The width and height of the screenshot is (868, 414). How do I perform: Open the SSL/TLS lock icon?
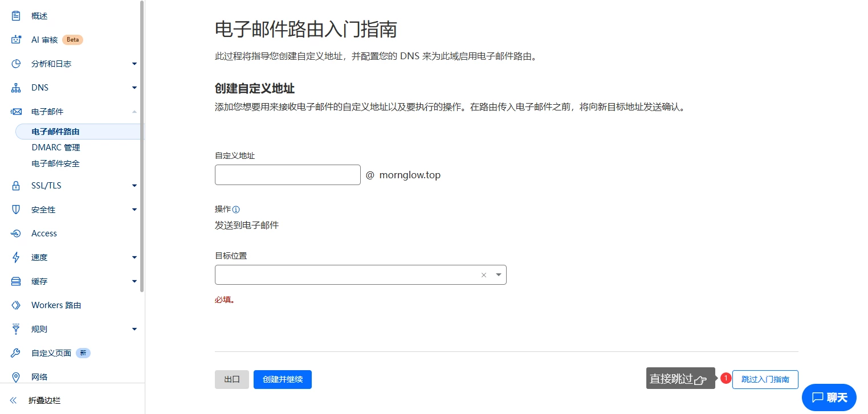17,185
